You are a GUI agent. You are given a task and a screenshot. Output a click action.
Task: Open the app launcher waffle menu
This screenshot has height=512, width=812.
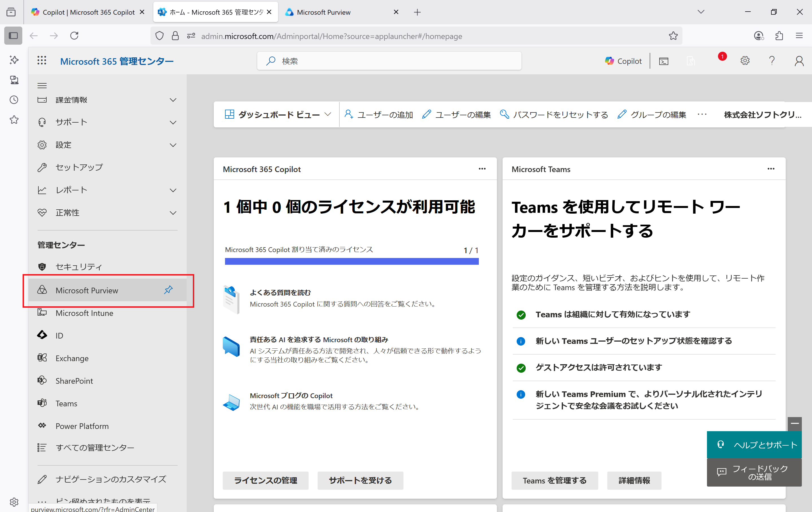point(42,61)
